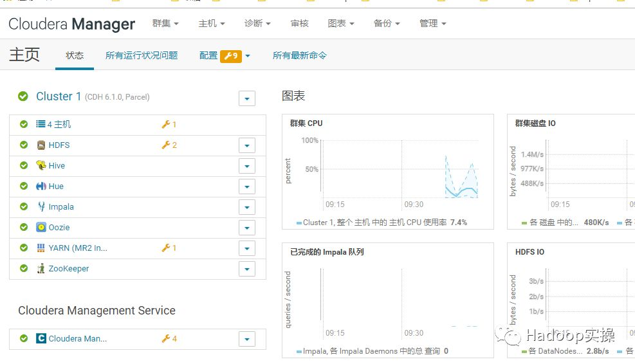
Task: Open the Oozie service link
Action: point(59,228)
